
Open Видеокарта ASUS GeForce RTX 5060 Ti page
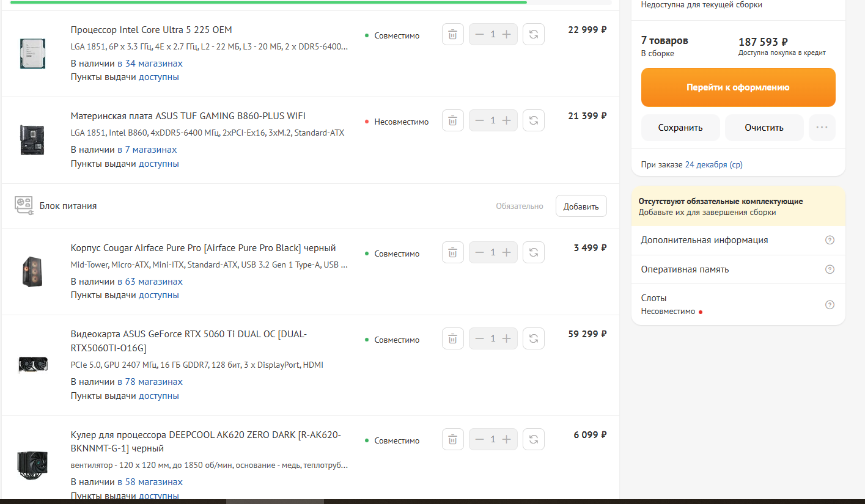tap(189, 341)
